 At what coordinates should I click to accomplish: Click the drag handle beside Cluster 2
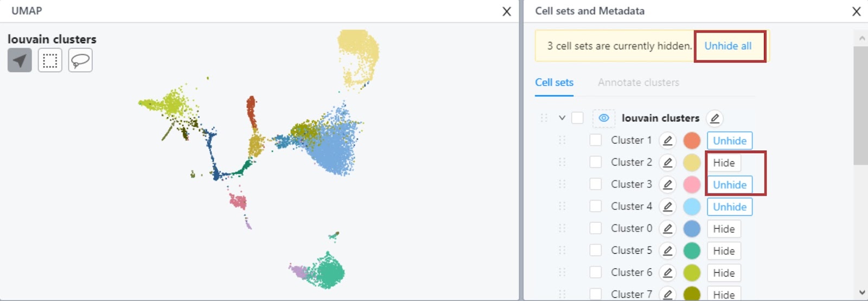(x=562, y=162)
